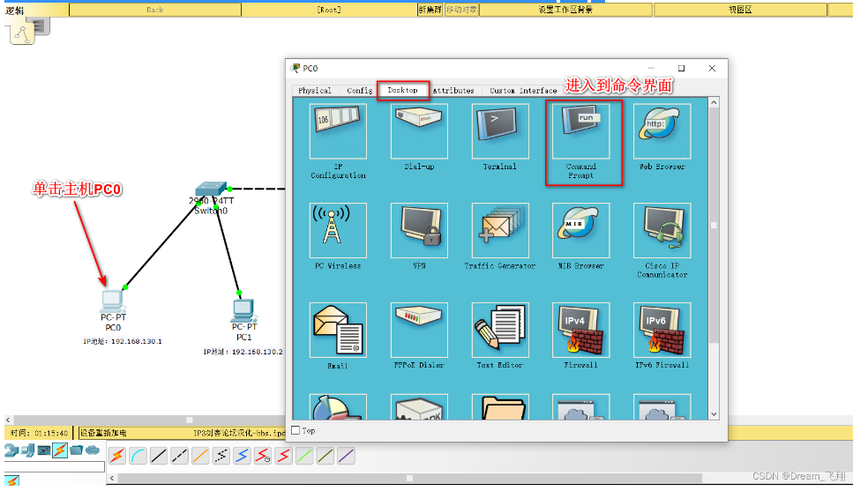This screenshot has height=491, width=868.
Task: Open the VPN app
Action: coord(419,230)
